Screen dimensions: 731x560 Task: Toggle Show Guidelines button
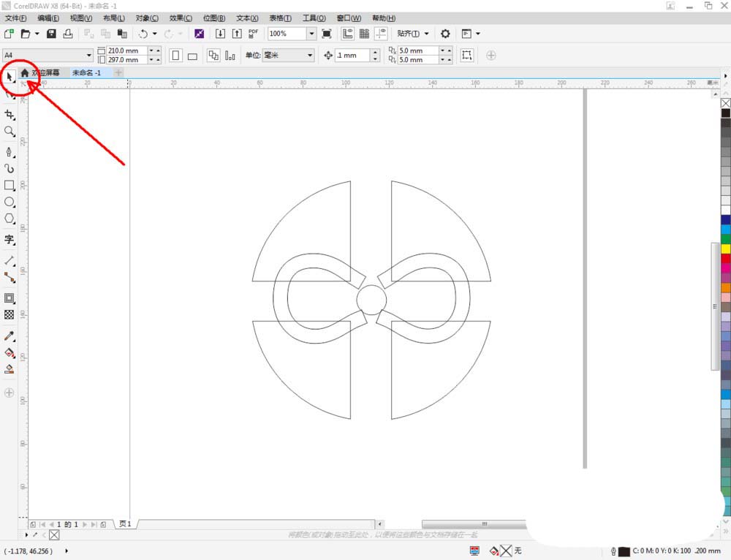381,34
